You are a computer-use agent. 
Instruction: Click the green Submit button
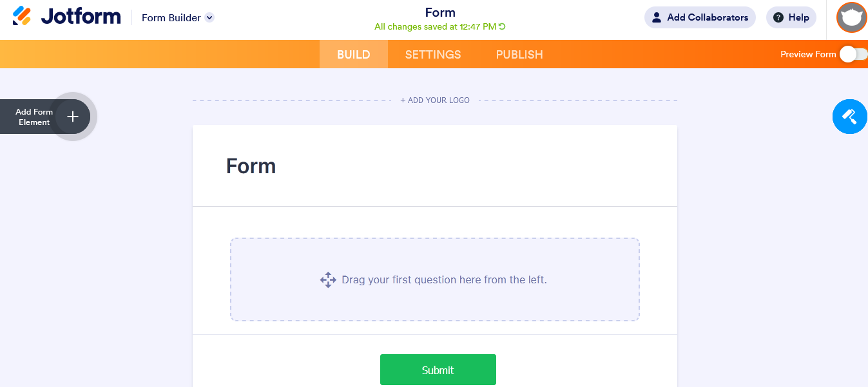coord(438,370)
